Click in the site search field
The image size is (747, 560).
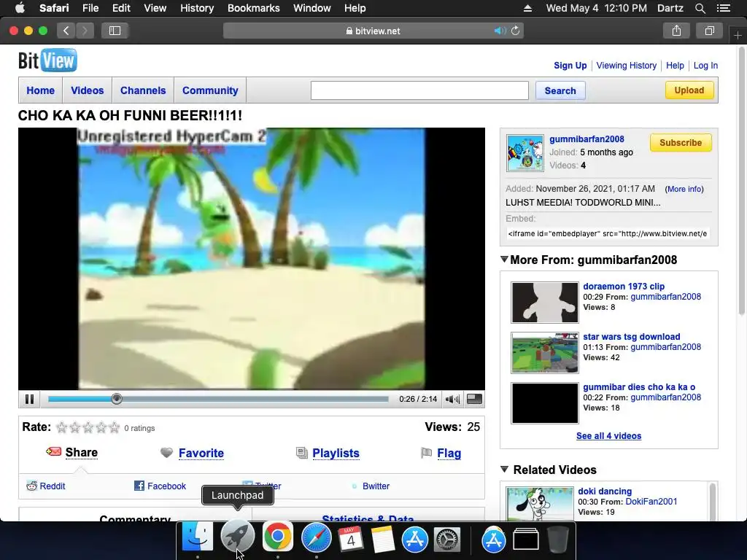[419, 90]
